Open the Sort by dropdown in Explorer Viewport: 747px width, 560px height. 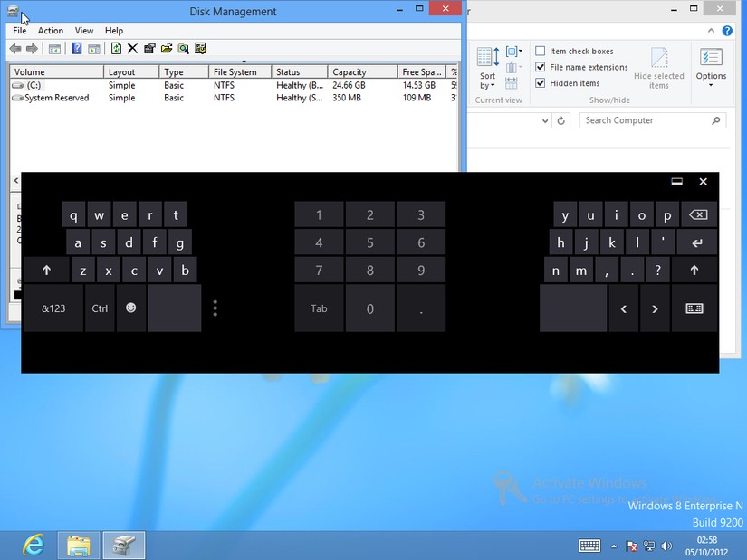(x=488, y=69)
